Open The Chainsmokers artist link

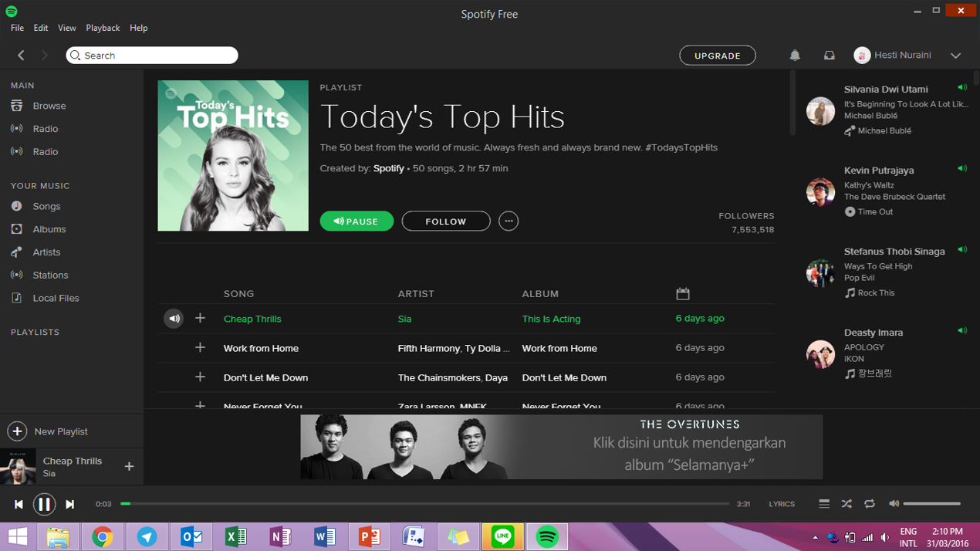pos(440,377)
